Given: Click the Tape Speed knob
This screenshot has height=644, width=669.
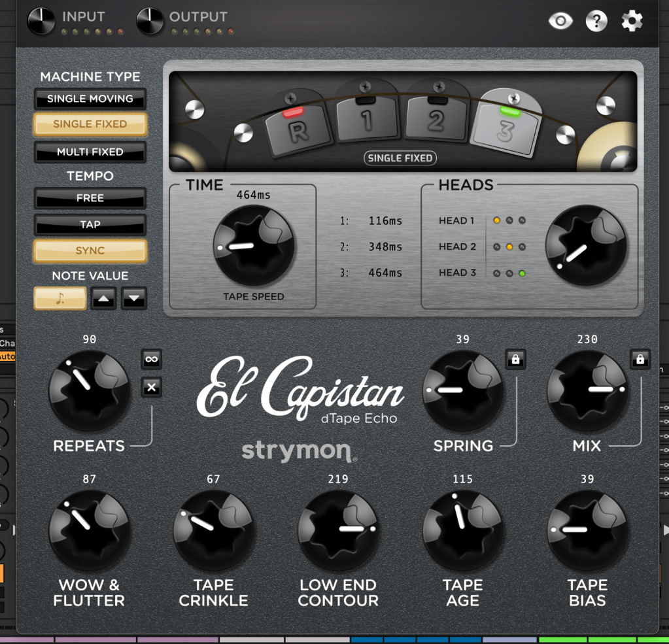Looking at the screenshot, I should coord(254,246).
